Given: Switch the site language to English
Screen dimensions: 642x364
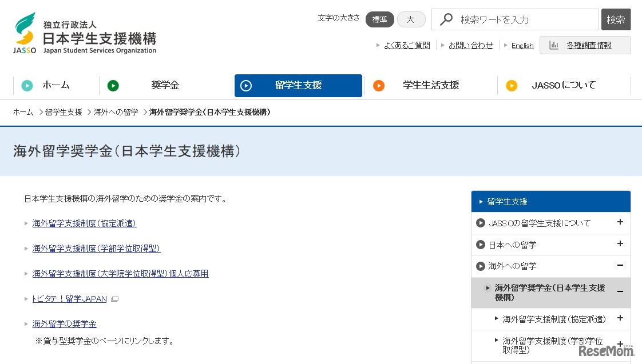Looking at the screenshot, I should tap(522, 45).
